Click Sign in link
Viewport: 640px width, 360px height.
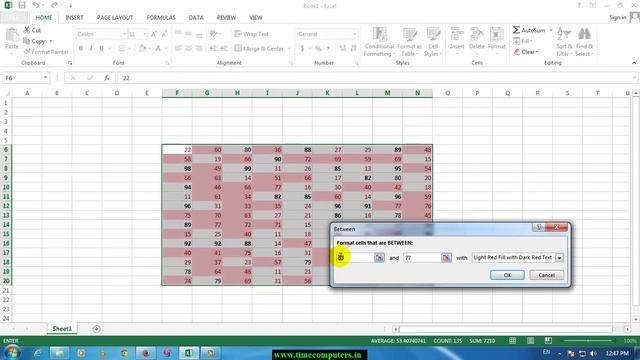(617, 17)
